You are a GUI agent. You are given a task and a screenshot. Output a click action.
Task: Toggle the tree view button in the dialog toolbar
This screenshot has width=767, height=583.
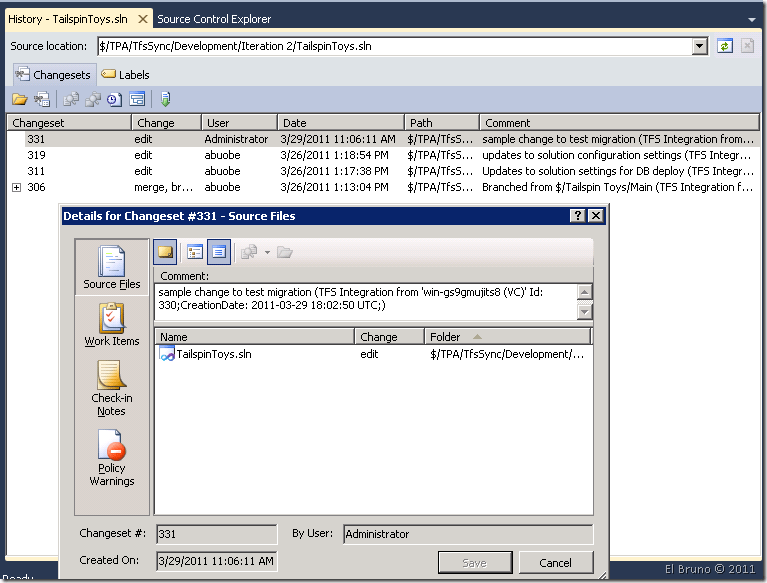pyautogui.click(x=194, y=252)
